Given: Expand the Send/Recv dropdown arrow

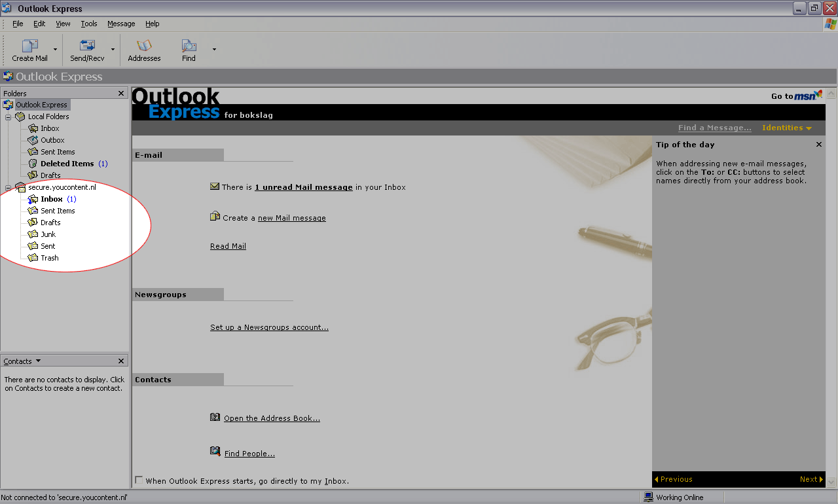Looking at the screenshot, I should 113,49.
